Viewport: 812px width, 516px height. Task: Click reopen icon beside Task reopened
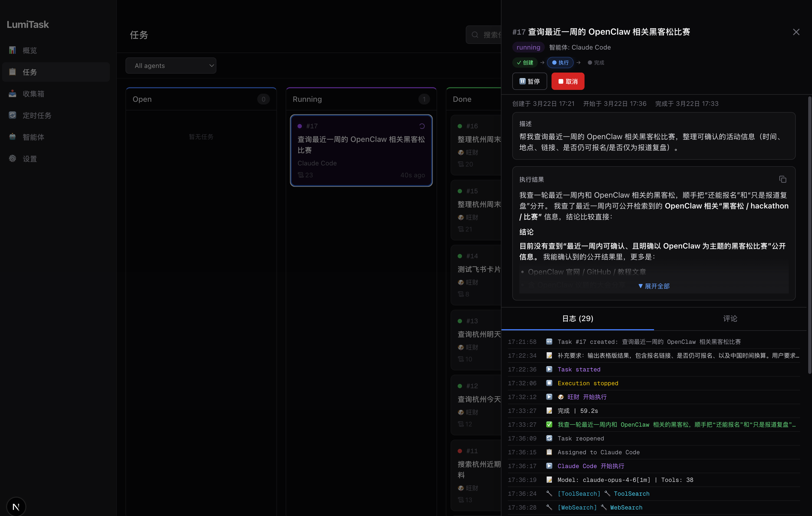(x=549, y=438)
